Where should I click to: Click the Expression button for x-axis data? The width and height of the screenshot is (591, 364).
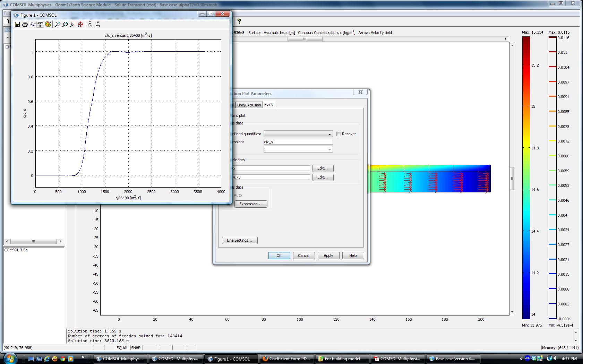point(250,204)
